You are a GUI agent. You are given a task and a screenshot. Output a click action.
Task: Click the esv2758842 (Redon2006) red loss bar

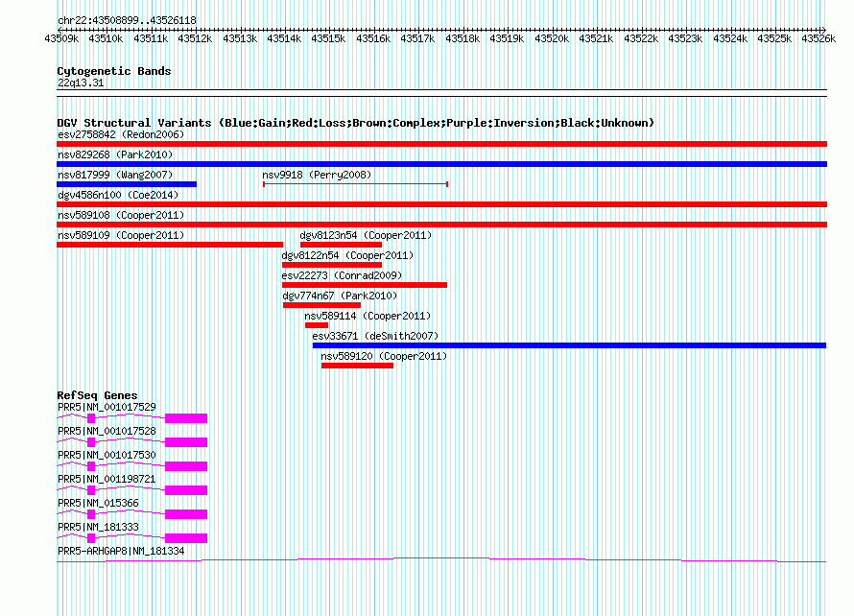click(441, 144)
